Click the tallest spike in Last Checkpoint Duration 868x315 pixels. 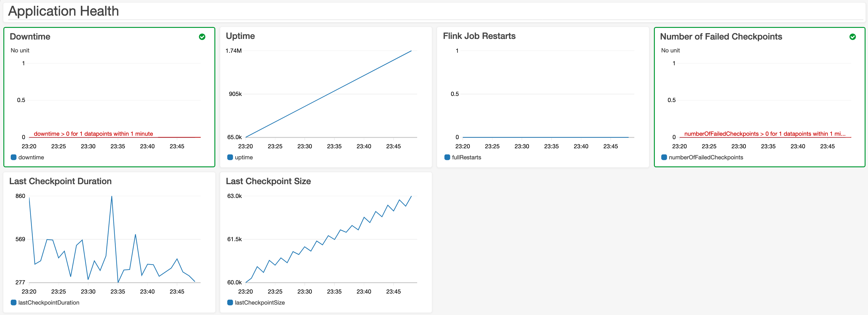click(111, 197)
